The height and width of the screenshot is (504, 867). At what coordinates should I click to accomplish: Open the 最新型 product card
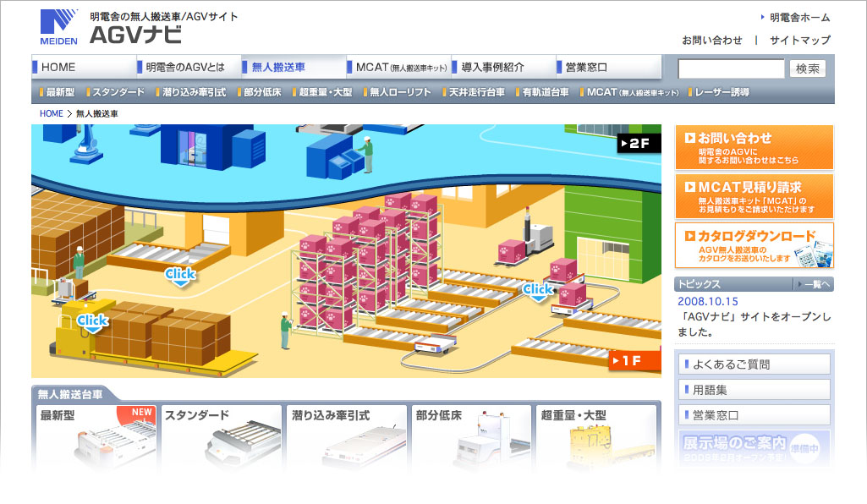96,438
